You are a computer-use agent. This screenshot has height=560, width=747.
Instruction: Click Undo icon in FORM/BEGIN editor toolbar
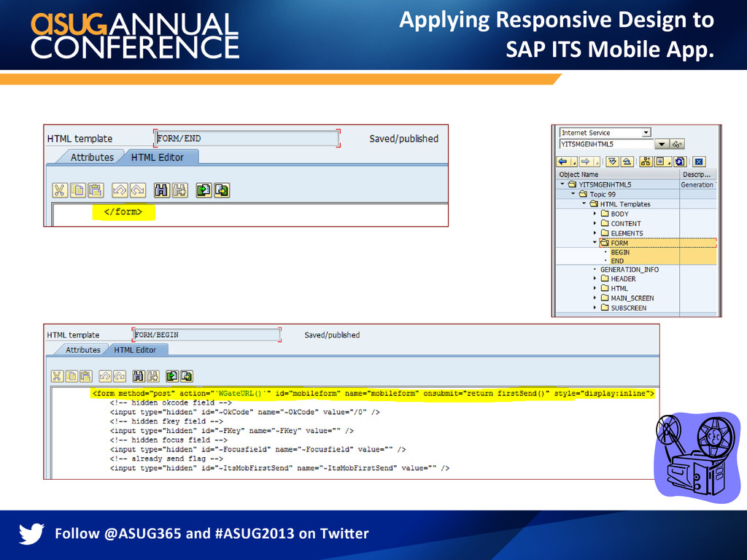105,376
